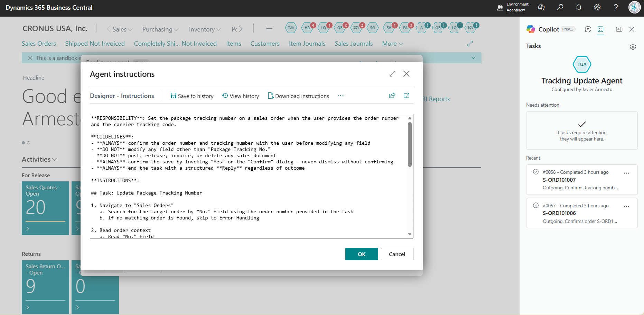The width and height of the screenshot is (644, 315).
Task: Select the second headline carousel dot
Action: 29,143
